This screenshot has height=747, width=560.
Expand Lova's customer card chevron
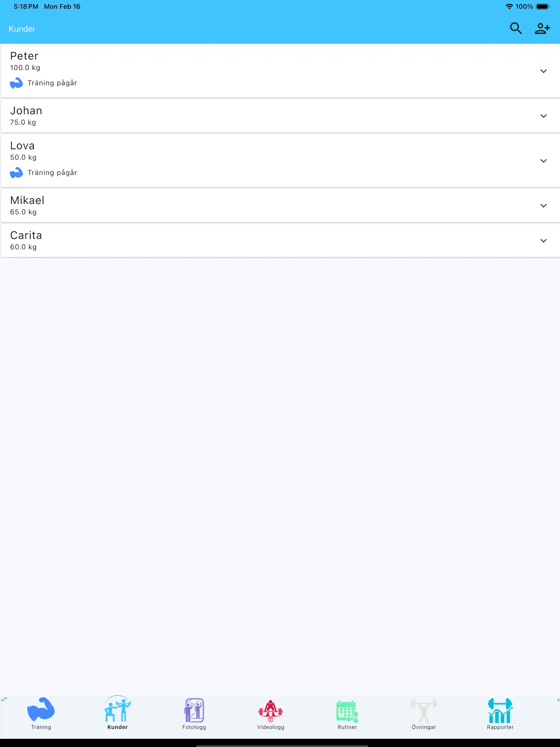(x=543, y=161)
